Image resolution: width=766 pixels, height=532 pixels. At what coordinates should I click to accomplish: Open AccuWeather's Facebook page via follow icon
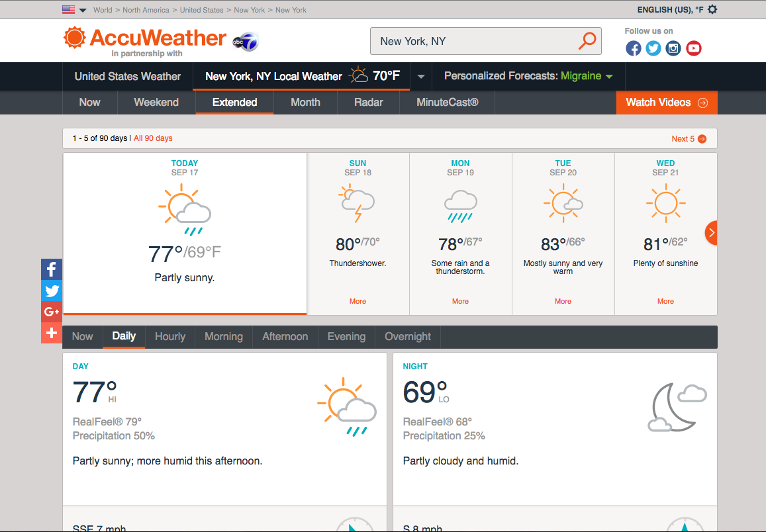tap(633, 48)
